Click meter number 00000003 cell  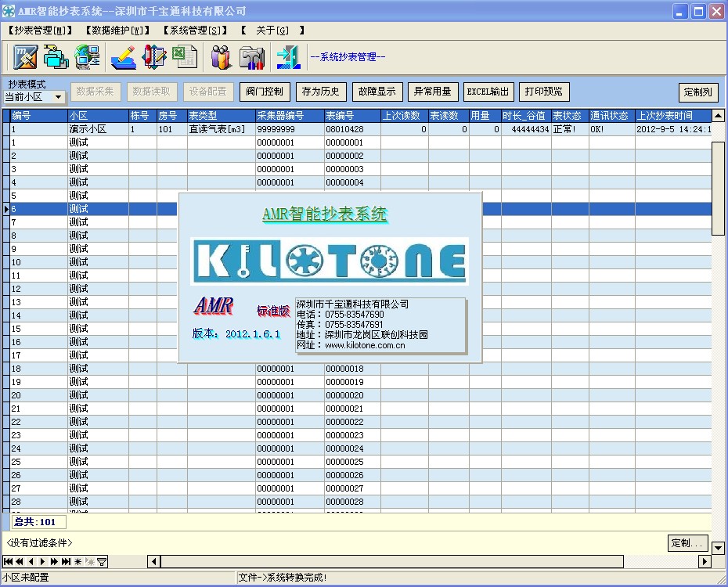click(x=352, y=169)
